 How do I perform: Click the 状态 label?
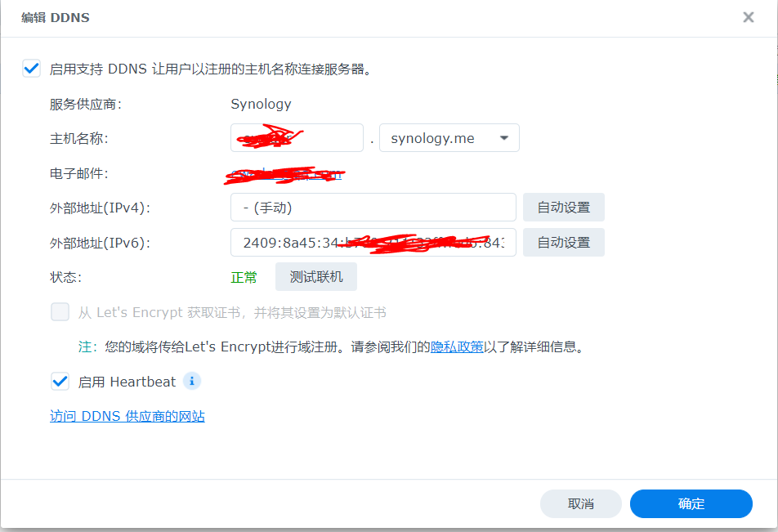(x=65, y=277)
